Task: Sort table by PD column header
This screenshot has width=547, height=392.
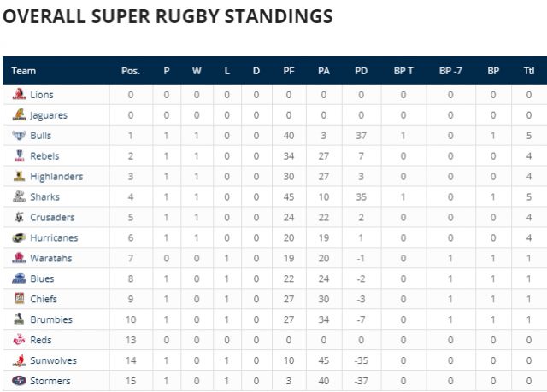Action: pos(361,71)
